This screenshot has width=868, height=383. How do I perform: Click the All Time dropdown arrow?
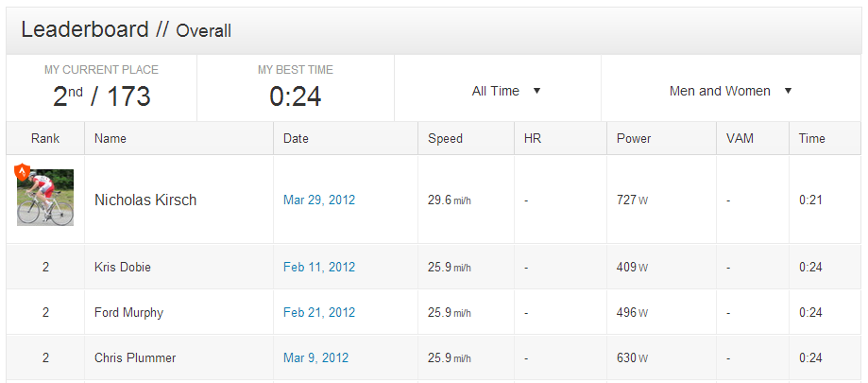[536, 91]
